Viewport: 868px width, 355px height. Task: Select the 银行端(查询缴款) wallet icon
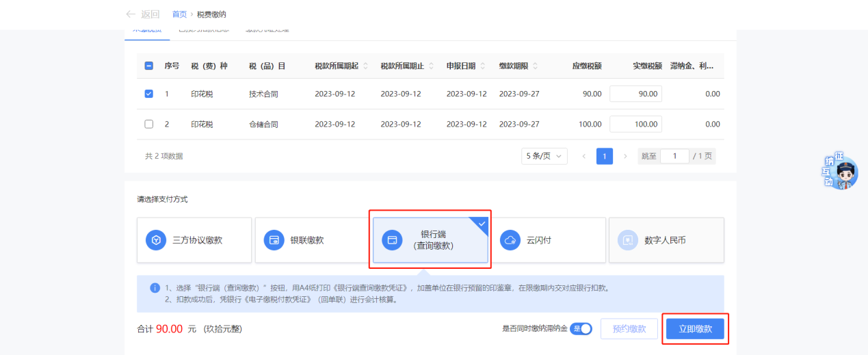click(392, 240)
